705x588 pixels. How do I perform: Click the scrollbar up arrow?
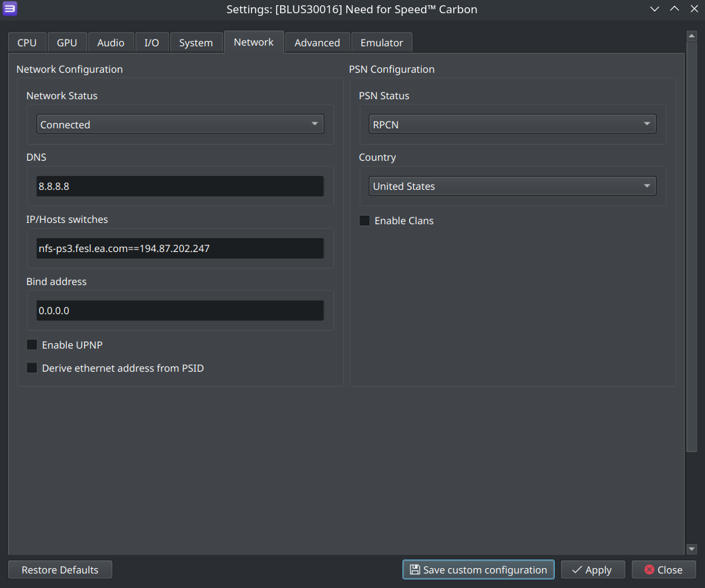click(692, 36)
